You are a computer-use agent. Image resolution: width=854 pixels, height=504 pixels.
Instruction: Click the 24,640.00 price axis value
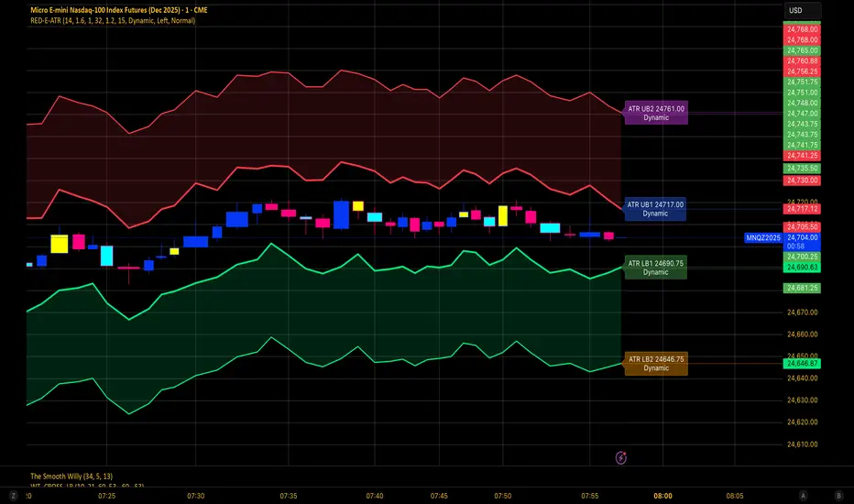803,378
